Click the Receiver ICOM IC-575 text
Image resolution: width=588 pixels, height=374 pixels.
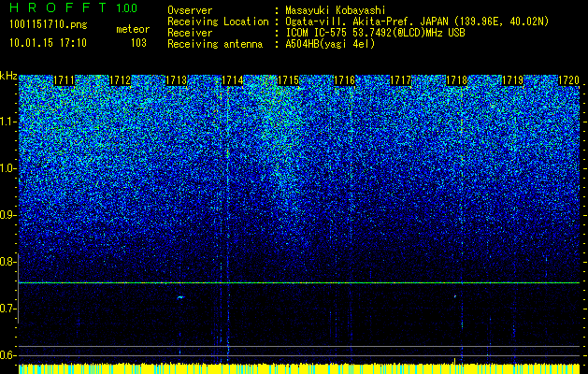point(375,33)
